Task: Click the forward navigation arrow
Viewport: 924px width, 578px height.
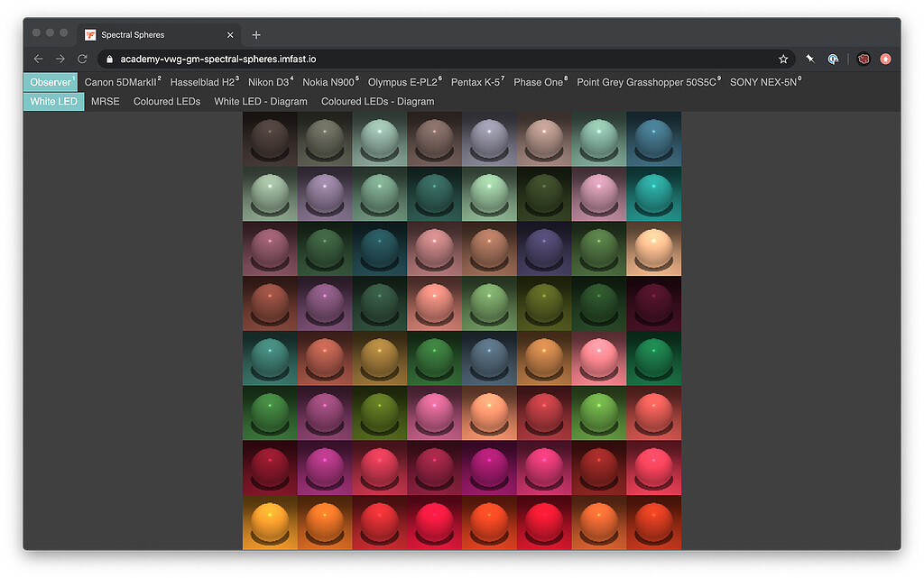Action: coord(60,58)
